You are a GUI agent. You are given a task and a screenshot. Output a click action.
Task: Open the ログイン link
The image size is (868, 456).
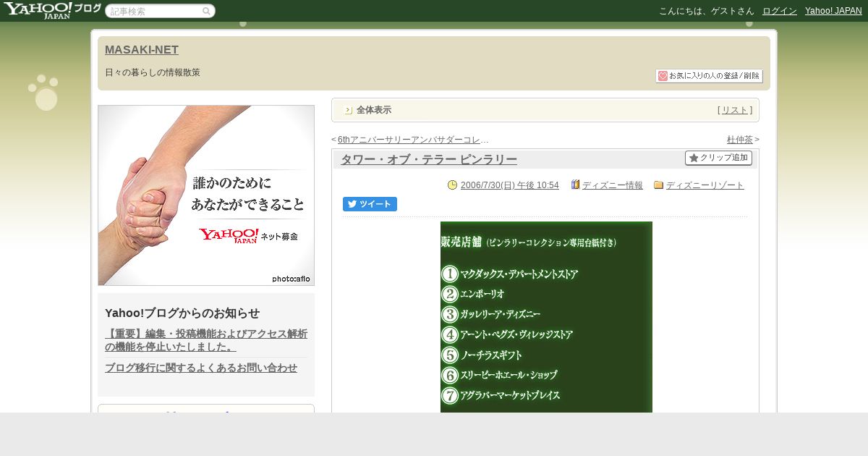coord(780,11)
